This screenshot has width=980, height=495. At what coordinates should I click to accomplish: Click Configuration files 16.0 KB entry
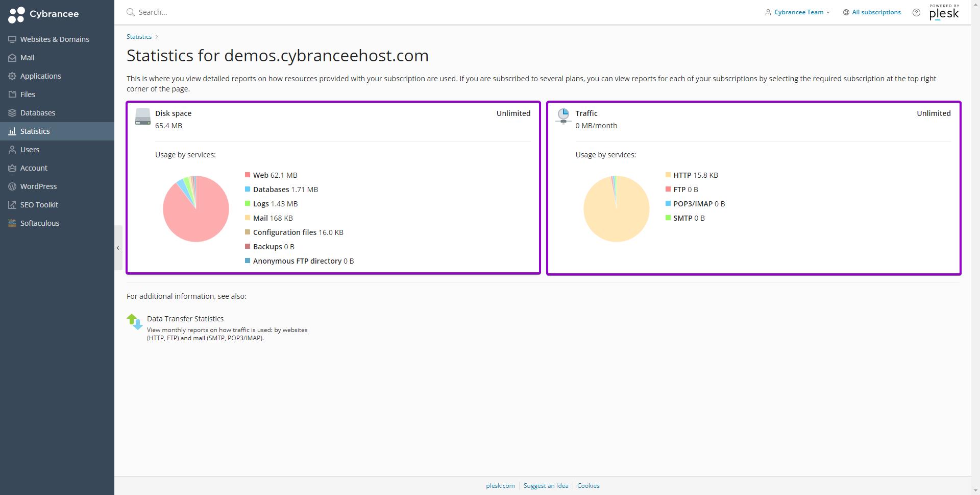(294, 232)
